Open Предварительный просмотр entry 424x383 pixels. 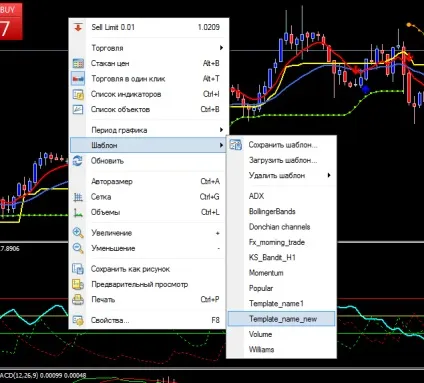(149, 284)
